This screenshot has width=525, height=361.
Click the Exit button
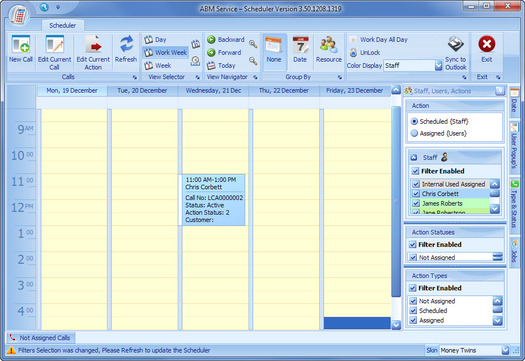pos(486,49)
